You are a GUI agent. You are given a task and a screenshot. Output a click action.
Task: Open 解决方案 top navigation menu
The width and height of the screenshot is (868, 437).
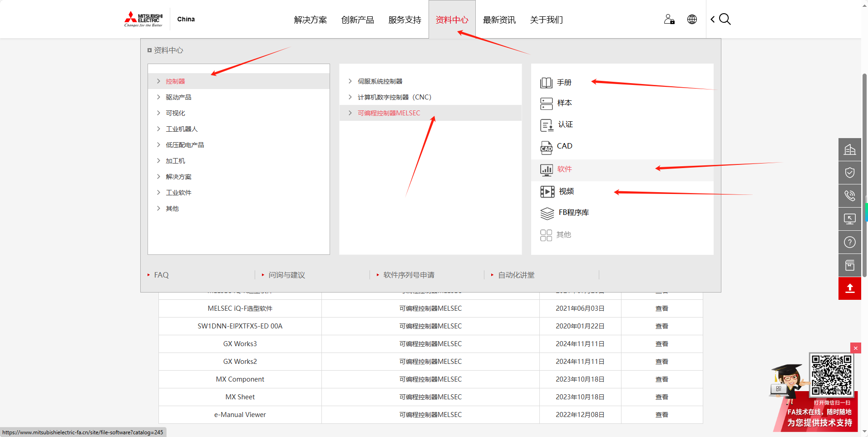pyautogui.click(x=311, y=20)
